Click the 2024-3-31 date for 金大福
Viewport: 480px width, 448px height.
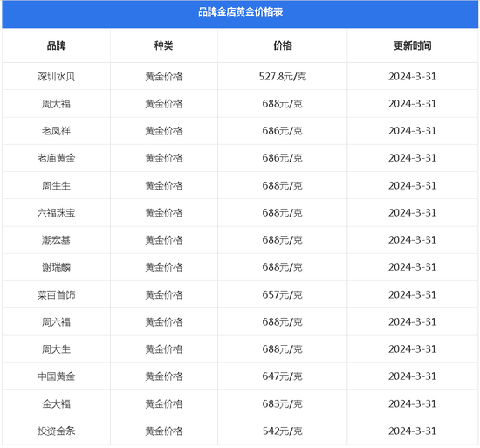(413, 404)
